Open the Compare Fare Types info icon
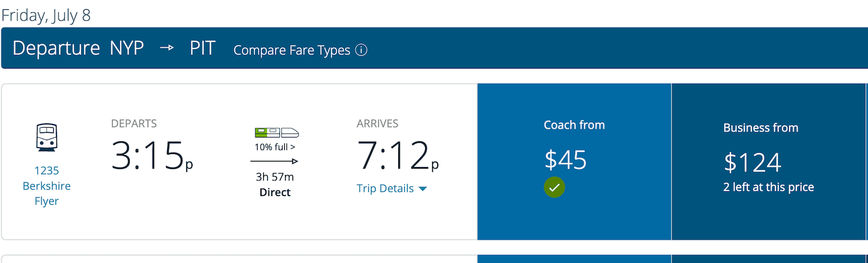Screen dimensions: 868x263 [361, 50]
